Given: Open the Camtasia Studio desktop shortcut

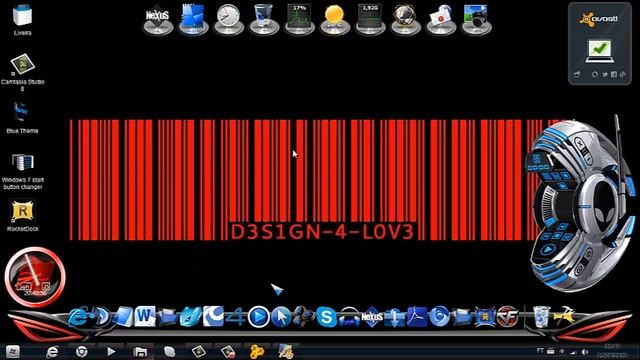Looking at the screenshot, I should 22,71.
